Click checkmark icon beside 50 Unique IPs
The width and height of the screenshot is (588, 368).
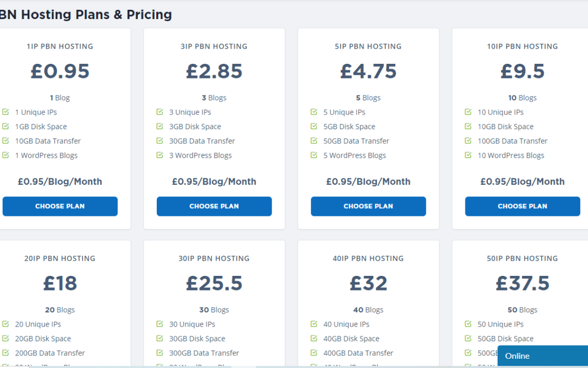pyautogui.click(x=468, y=324)
